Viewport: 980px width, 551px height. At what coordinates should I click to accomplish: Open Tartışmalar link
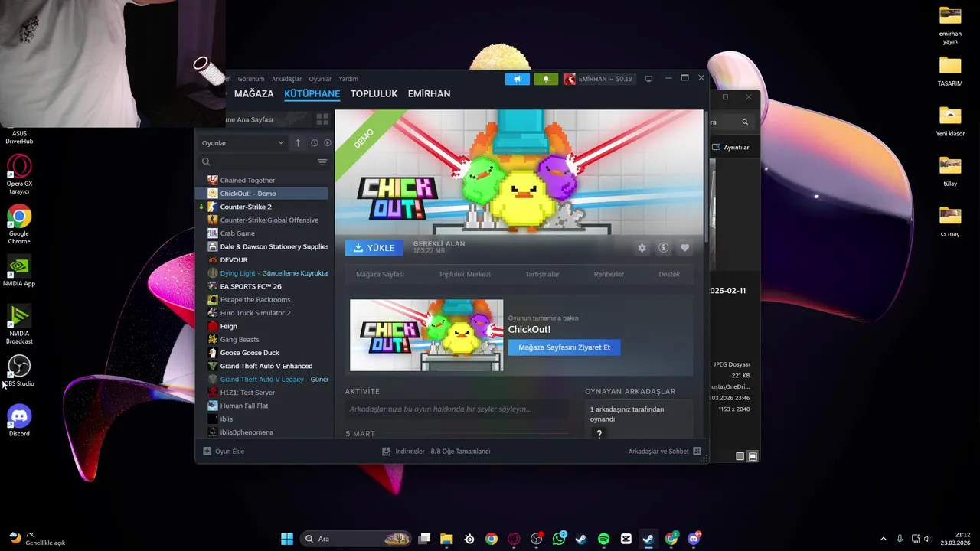542,274
